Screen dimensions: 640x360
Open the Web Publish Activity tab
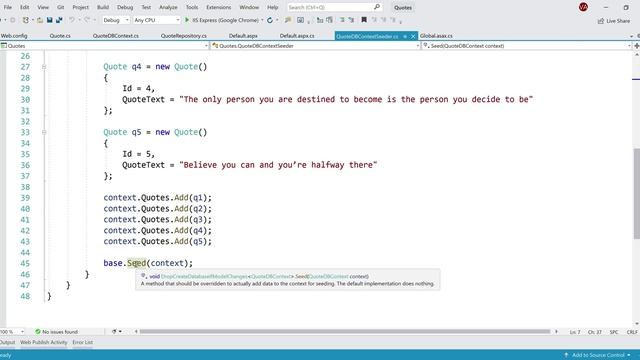pyautogui.click(x=44, y=342)
